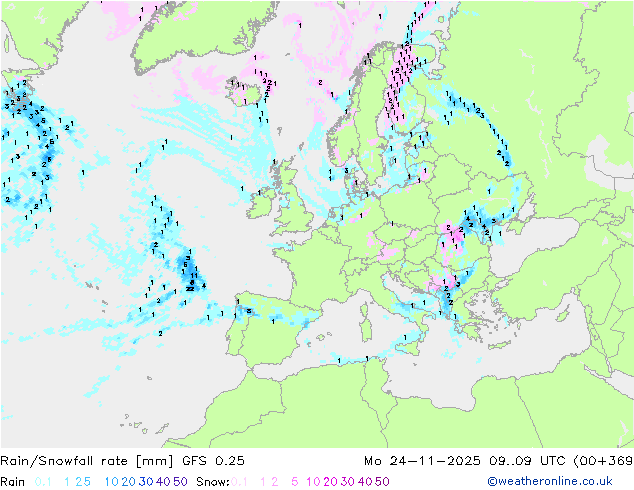Select the snow legend 30 value

point(348,482)
